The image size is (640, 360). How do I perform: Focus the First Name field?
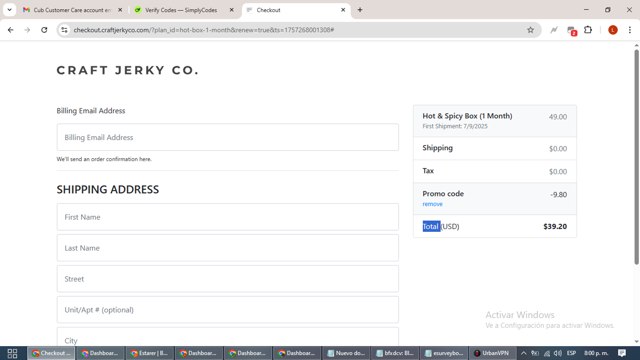pyautogui.click(x=228, y=217)
